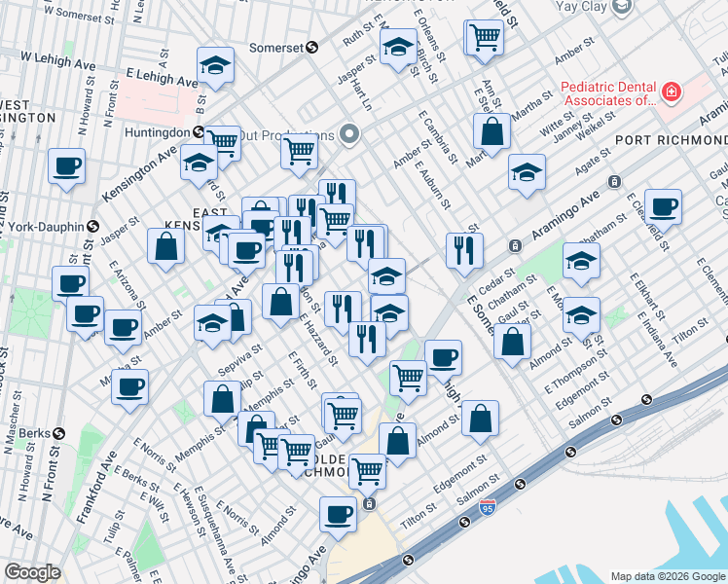Select the York-Dauphin station icon
728x584 pixels.
[x=92, y=227]
